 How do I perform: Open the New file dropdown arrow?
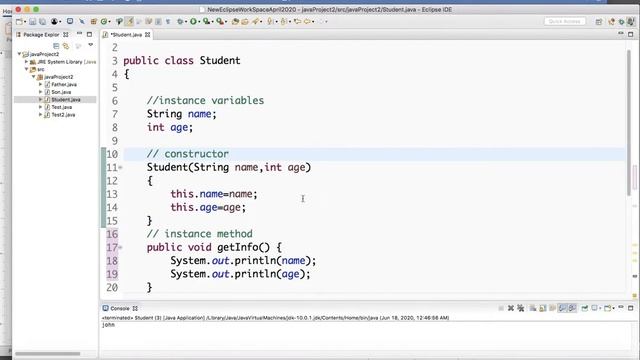tap(24, 22)
